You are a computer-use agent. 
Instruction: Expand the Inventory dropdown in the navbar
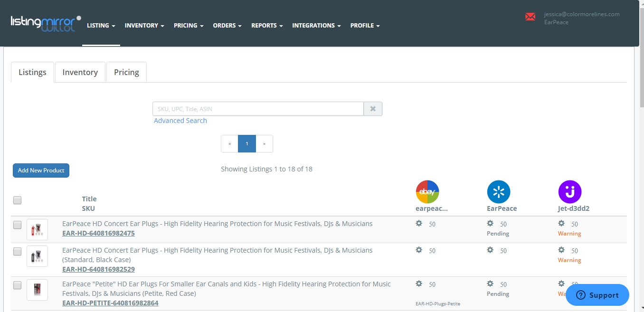click(x=144, y=26)
